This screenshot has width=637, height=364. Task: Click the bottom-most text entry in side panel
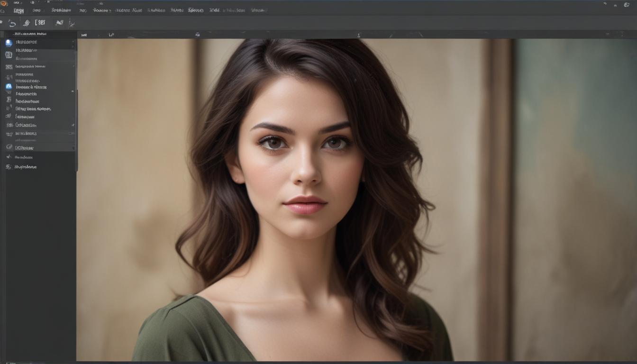(x=25, y=167)
